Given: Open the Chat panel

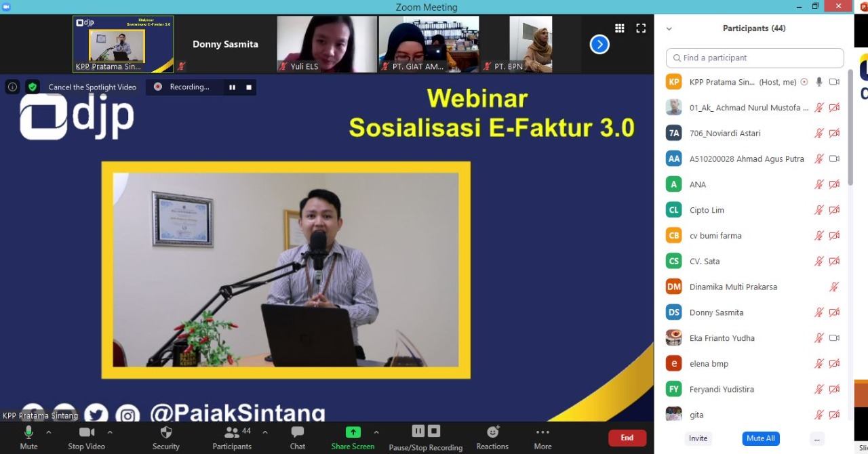Looking at the screenshot, I should click(297, 433).
